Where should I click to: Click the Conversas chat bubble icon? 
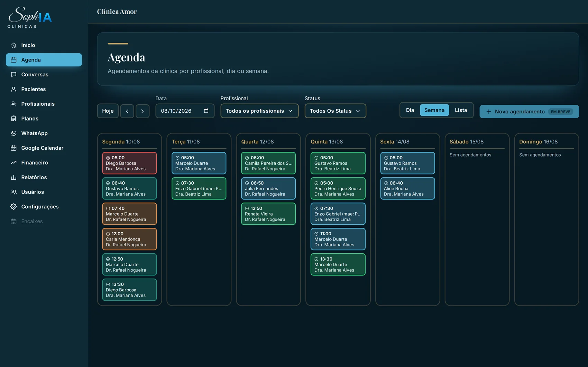coord(13,75)
